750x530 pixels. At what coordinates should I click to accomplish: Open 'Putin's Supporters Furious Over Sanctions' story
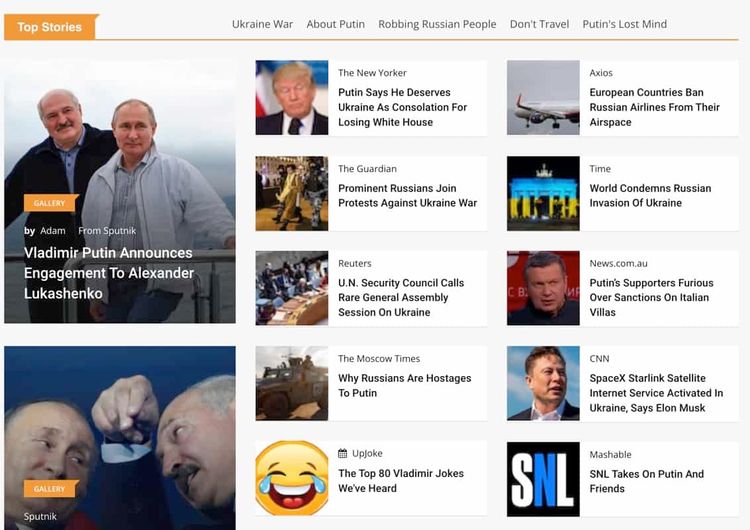(651, 298)
